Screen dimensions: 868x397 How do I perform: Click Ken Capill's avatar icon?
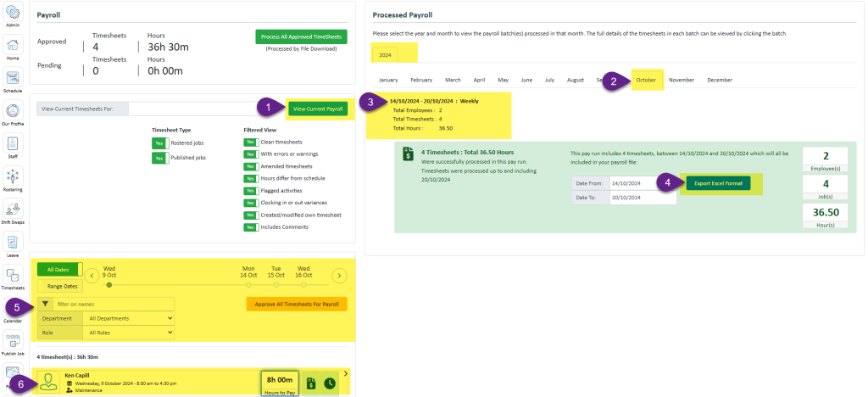click(49, 382)
